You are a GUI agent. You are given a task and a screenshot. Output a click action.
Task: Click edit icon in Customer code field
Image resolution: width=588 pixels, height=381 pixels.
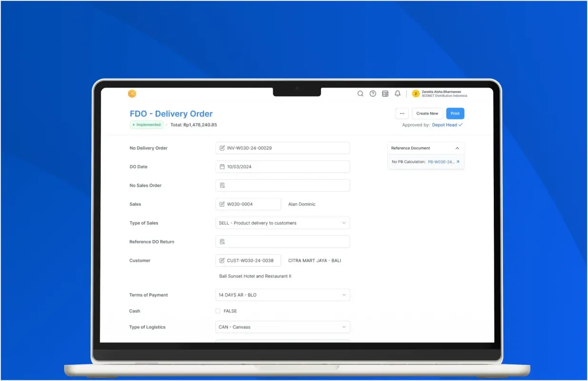click(222, 261)
